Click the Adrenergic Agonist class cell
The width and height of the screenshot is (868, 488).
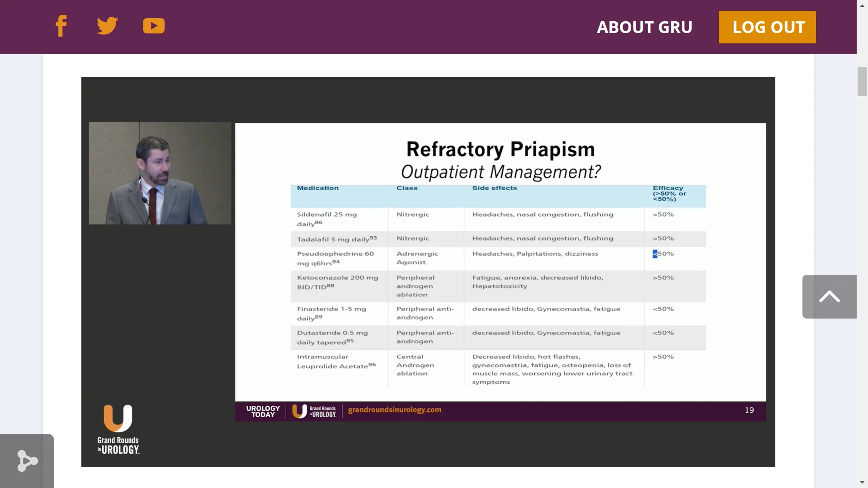tap(417, 258)
